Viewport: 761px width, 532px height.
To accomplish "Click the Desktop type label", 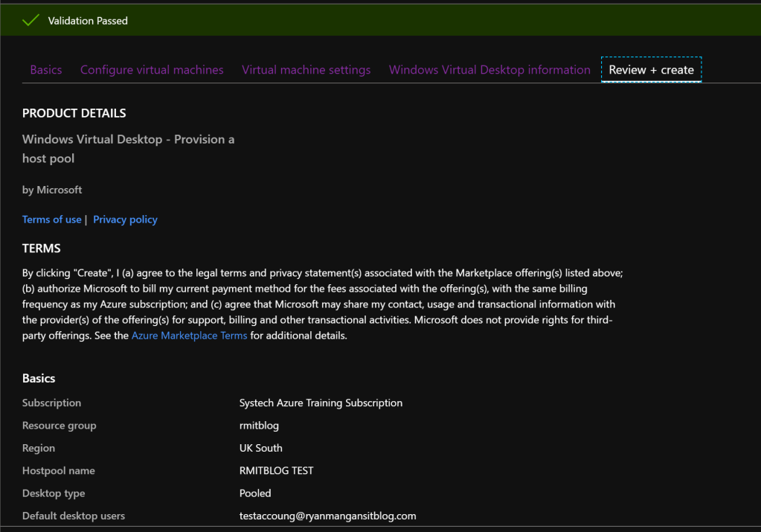I will click(54, 493).
